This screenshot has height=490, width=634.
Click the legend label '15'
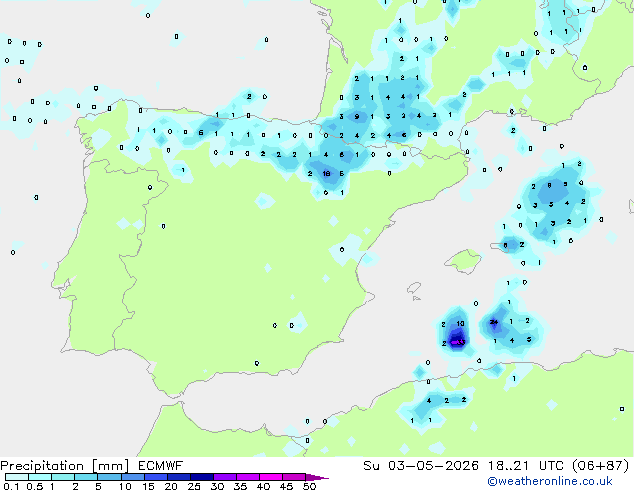pos(148,486)
